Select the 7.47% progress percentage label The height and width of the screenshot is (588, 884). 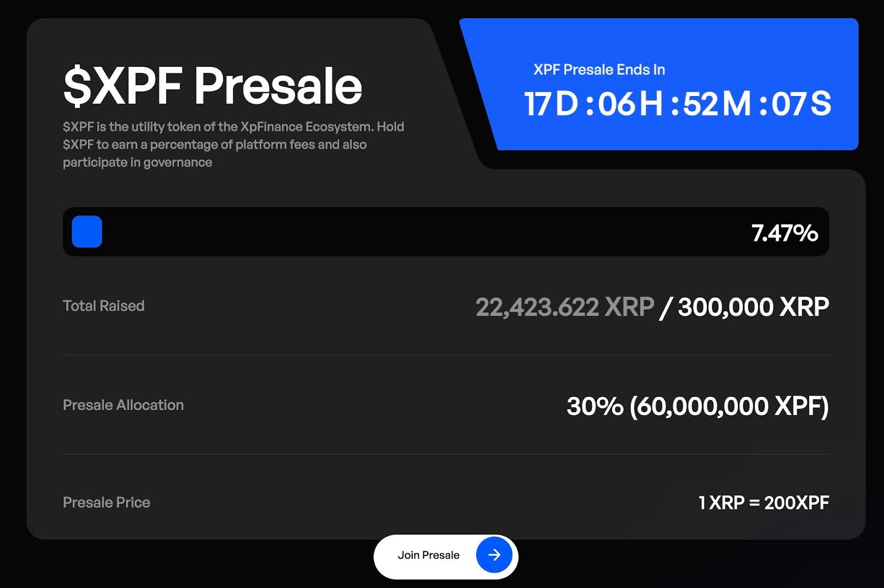click(784, 233)
